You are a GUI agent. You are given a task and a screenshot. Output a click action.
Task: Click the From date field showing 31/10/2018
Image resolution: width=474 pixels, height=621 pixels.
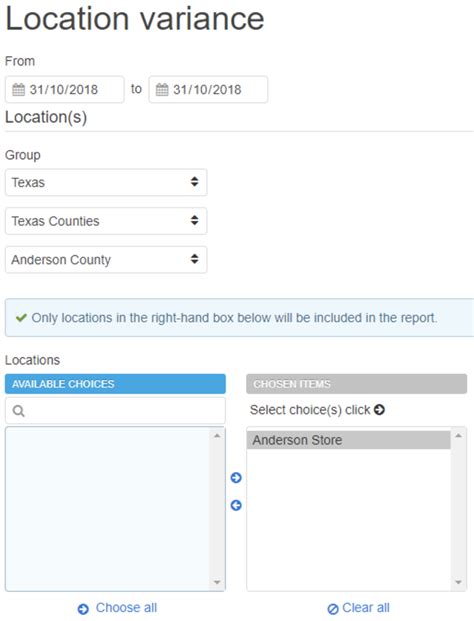[x=65, y=90]
